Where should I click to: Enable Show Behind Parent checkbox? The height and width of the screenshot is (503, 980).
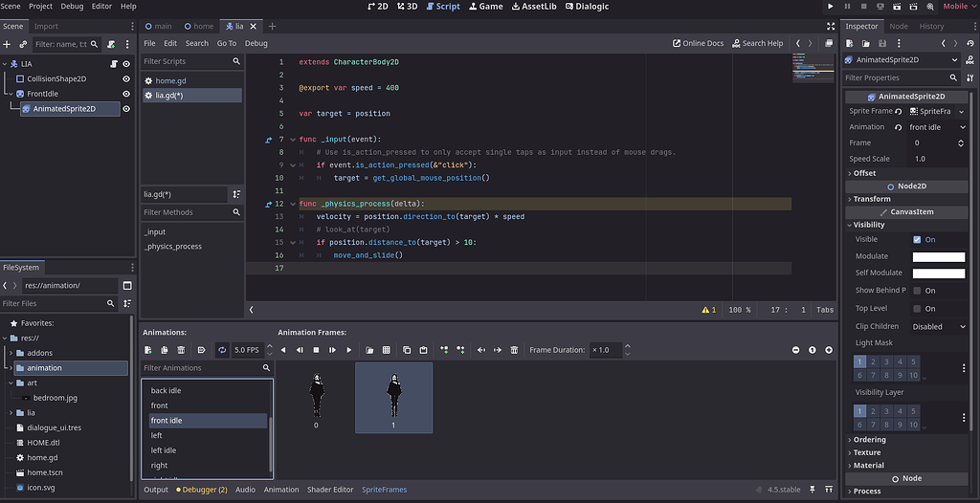[917, 291]
